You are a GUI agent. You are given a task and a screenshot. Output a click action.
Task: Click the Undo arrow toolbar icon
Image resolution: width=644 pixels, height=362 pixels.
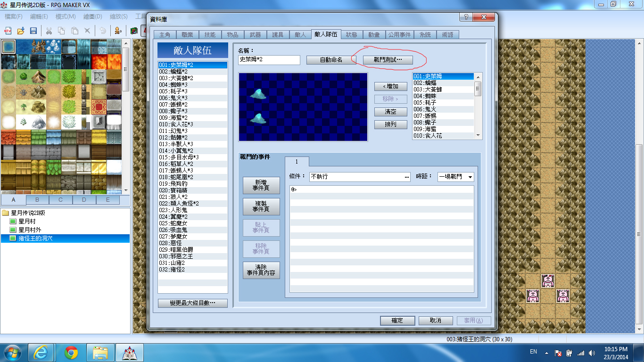102,31
